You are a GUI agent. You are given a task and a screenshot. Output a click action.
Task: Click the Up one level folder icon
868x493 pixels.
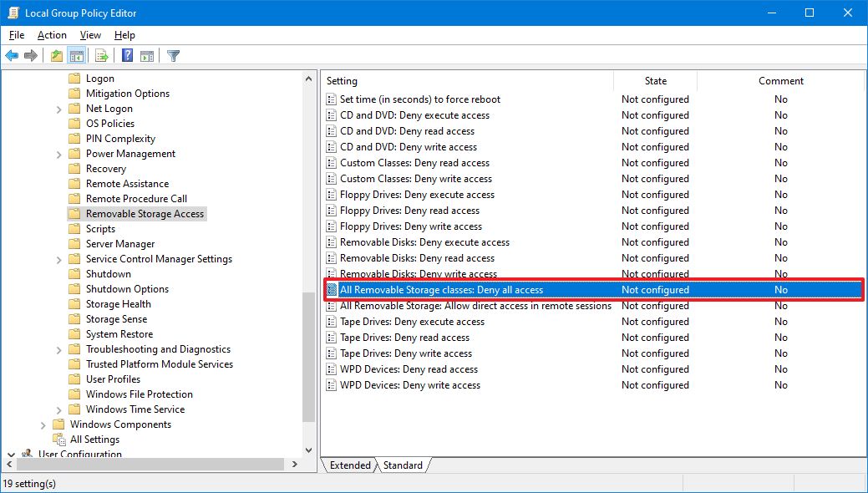click(56, 56)
